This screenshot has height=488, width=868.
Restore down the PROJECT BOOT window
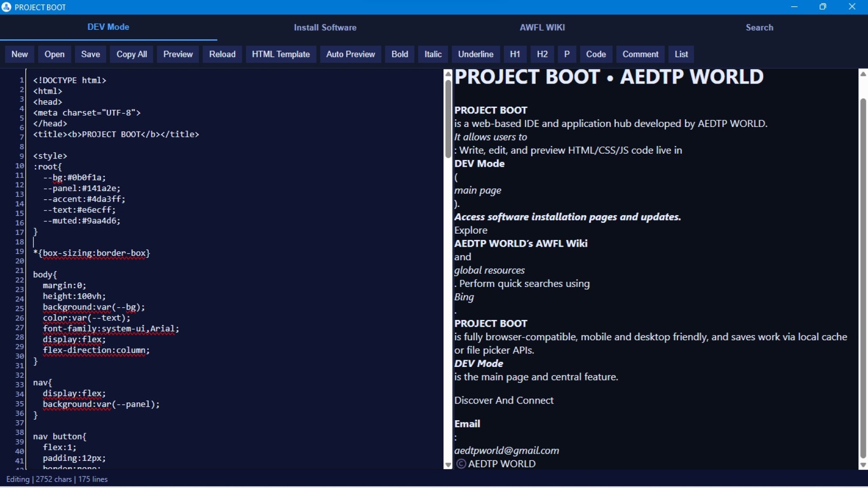pyautogui.click(x=823, y=7)
